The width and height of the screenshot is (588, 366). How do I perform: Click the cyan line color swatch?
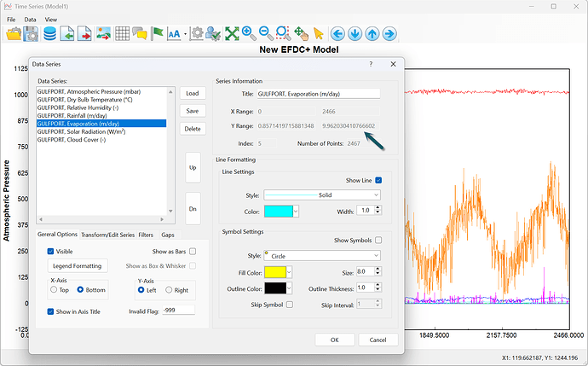pos(279,212)
